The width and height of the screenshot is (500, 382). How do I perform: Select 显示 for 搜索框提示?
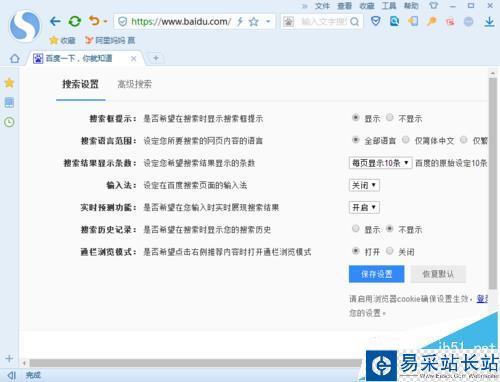pyautogui.click(x=356, y=118)
